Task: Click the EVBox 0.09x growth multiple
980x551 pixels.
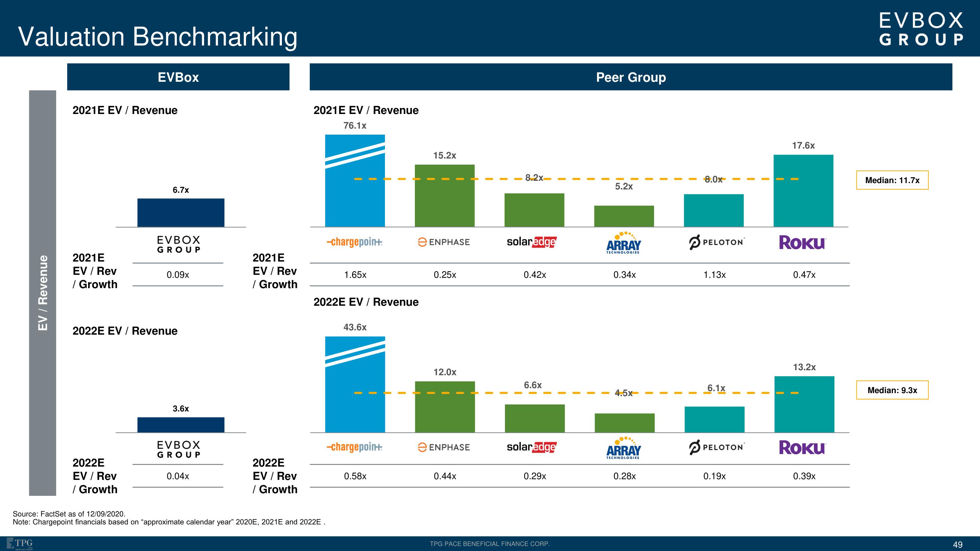Action: point(178,275)
